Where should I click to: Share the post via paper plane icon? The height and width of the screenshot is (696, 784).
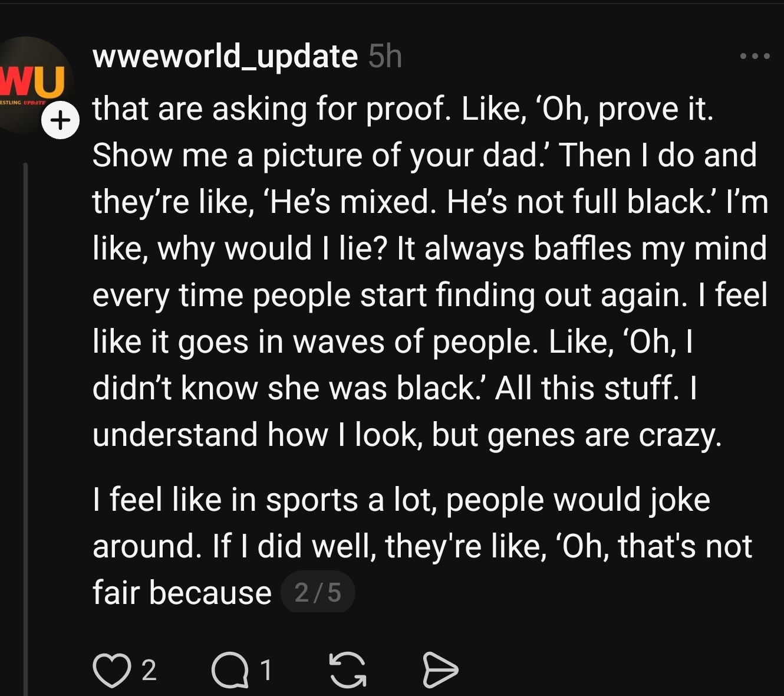click(440, 671)
